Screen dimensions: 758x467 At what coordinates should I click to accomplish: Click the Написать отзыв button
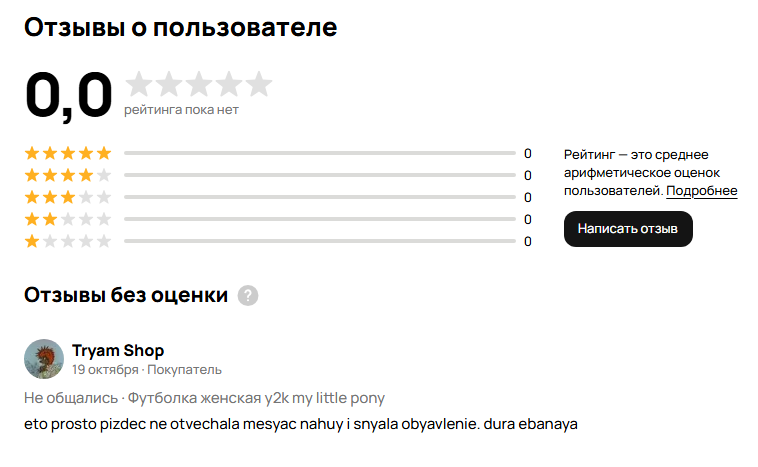[x=628, y=229]
